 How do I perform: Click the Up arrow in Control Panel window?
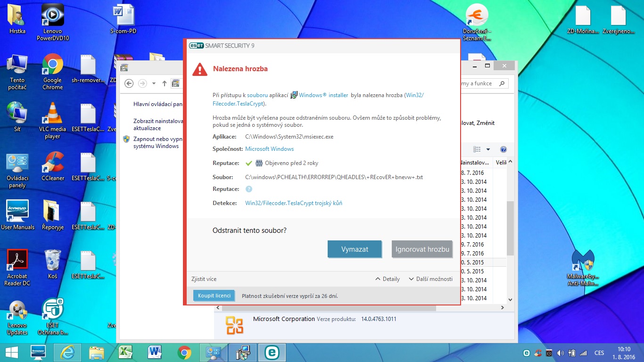pyautogui.click(x=165, y=83)
